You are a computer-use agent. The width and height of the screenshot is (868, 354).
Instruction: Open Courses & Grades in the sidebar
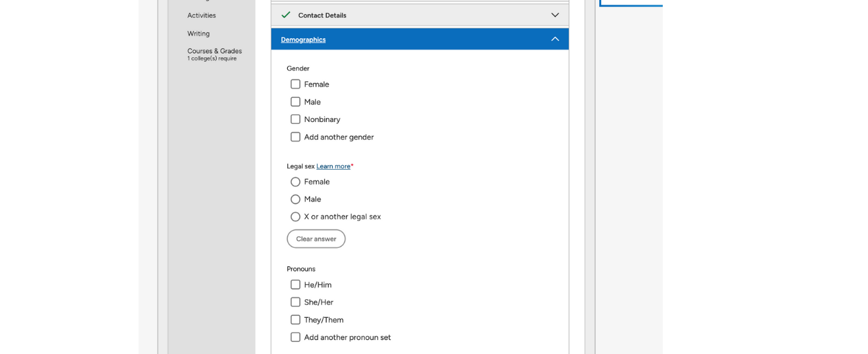[x=215, y=51]
